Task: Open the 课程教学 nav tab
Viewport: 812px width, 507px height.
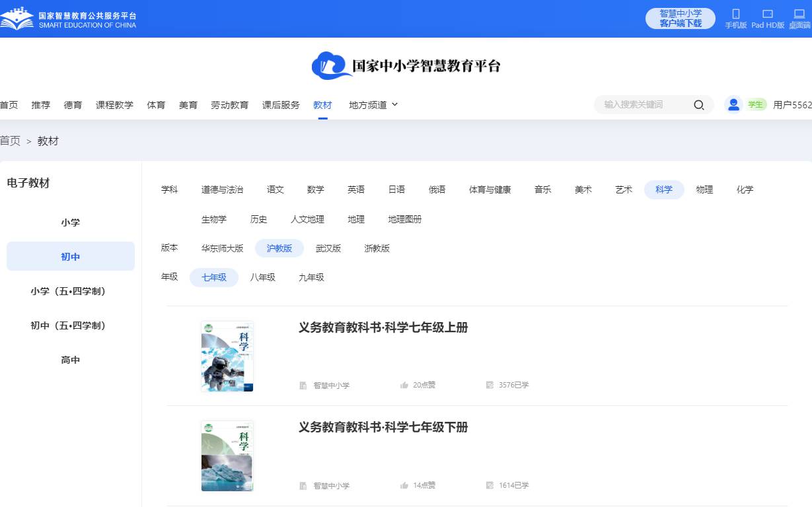Action: 114,105
